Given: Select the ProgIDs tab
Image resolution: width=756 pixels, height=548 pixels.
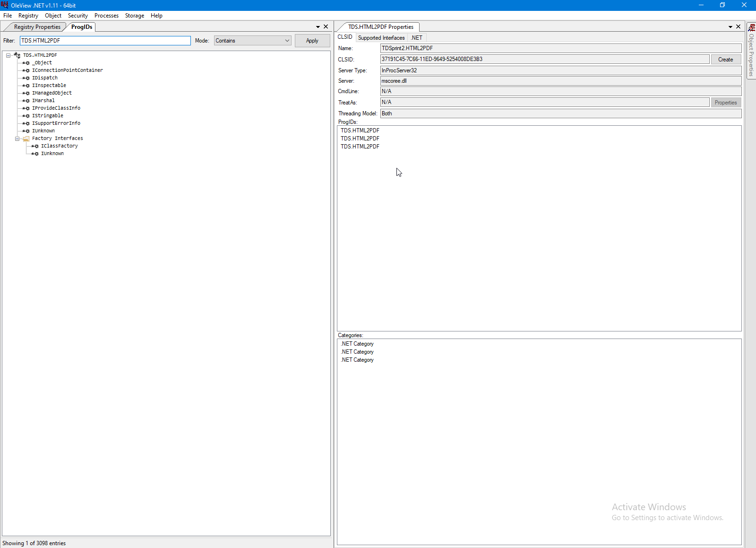Looking at the screenshot, I should coord(82,27).
